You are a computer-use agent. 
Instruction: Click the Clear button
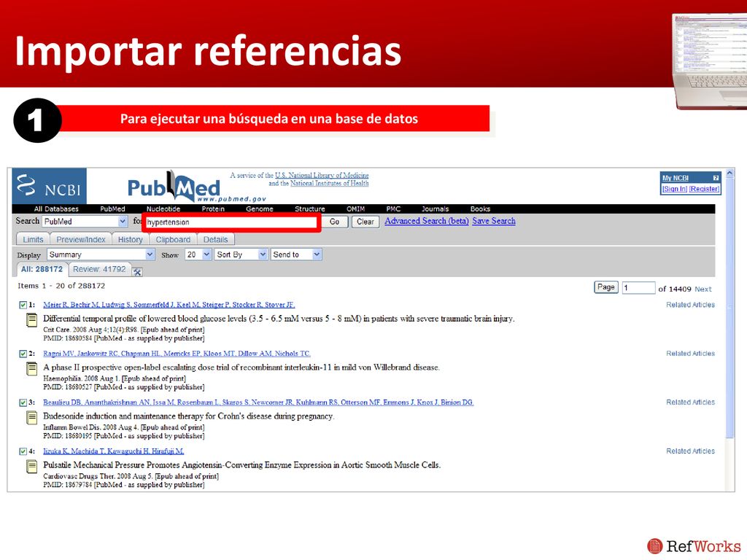pos(365,222)
